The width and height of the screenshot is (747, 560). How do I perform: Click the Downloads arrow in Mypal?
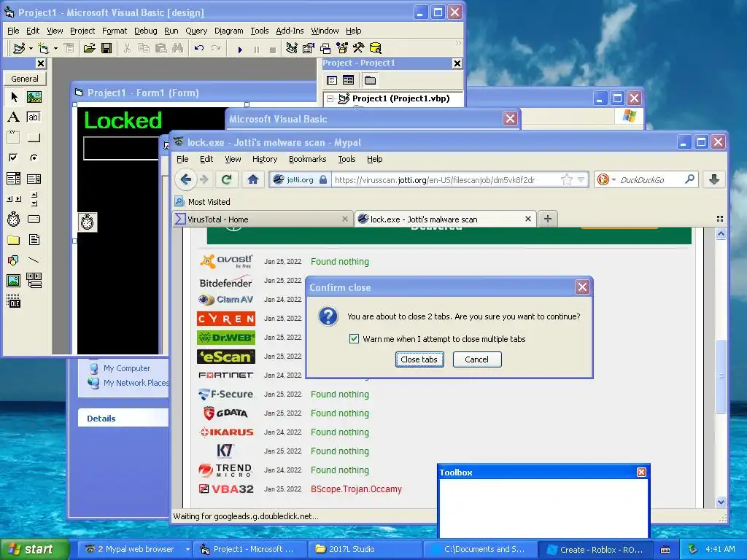(x=713, y=179)
